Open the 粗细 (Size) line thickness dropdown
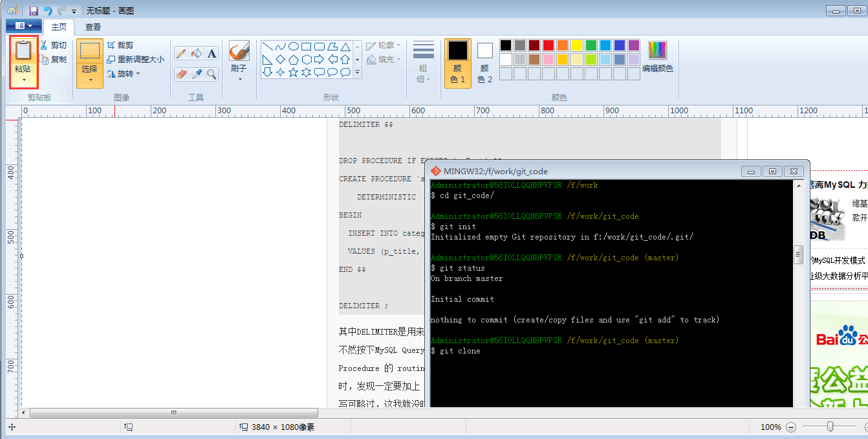 tap(424, 62)
